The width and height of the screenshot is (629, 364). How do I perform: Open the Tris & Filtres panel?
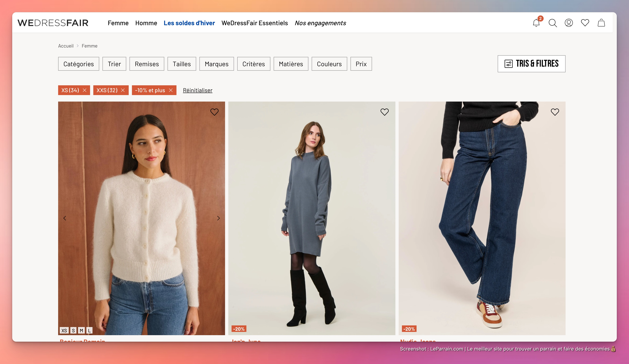tap(531, 64)
